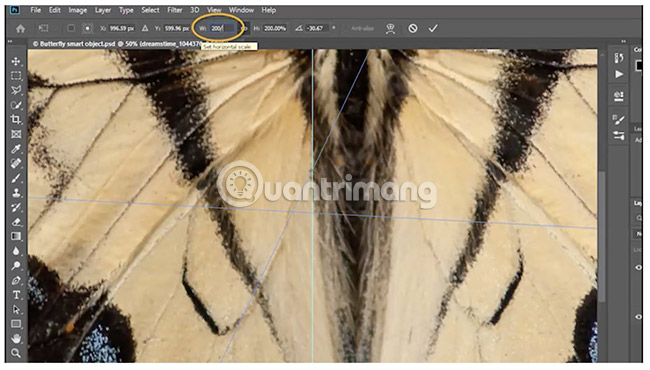Select the Butterfly smart object.psd document tab

pyautogui.click(x=118, y=44)
